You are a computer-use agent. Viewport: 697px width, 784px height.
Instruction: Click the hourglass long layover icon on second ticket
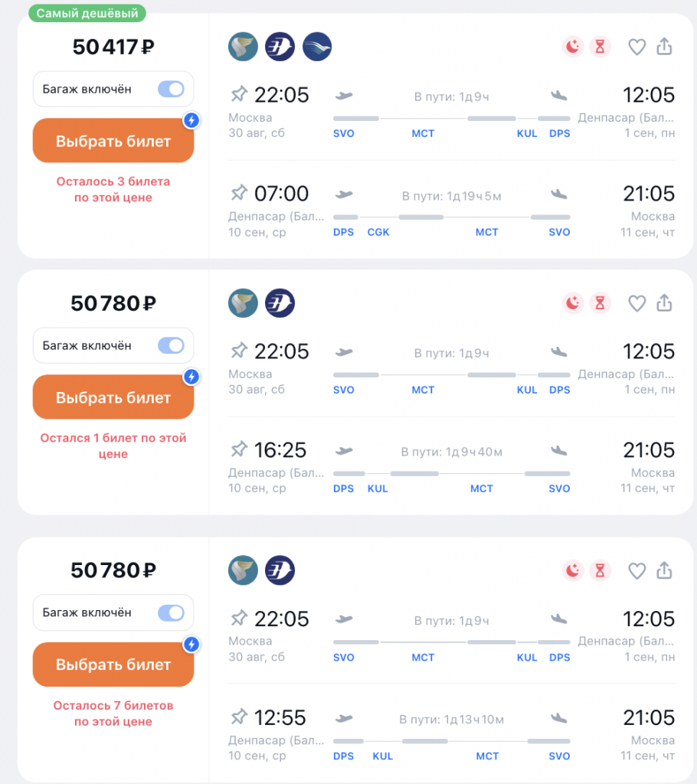pyautogui.click(x=600, y=303)
